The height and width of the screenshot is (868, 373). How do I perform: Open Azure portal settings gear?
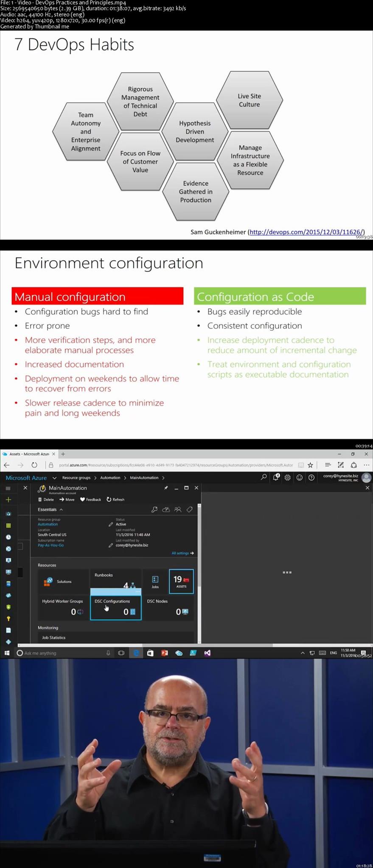click(288, 477)
